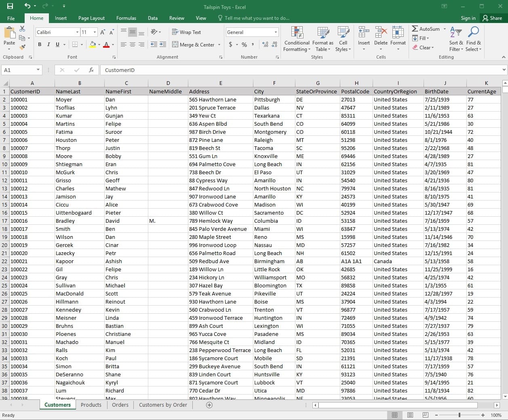Click the yellow Fill Color swatch button
Viewport: 508px width, 420px height.
pyautogui.click(x=93, y=44)
